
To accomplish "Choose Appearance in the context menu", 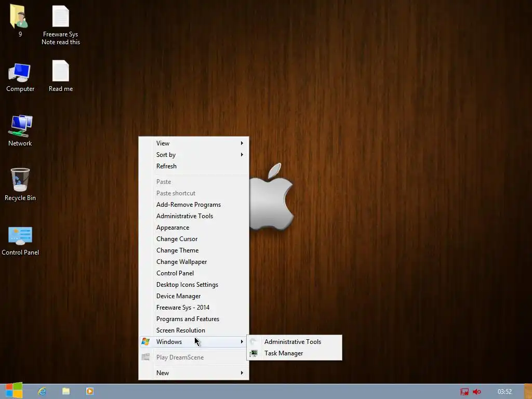I will 194,228.
